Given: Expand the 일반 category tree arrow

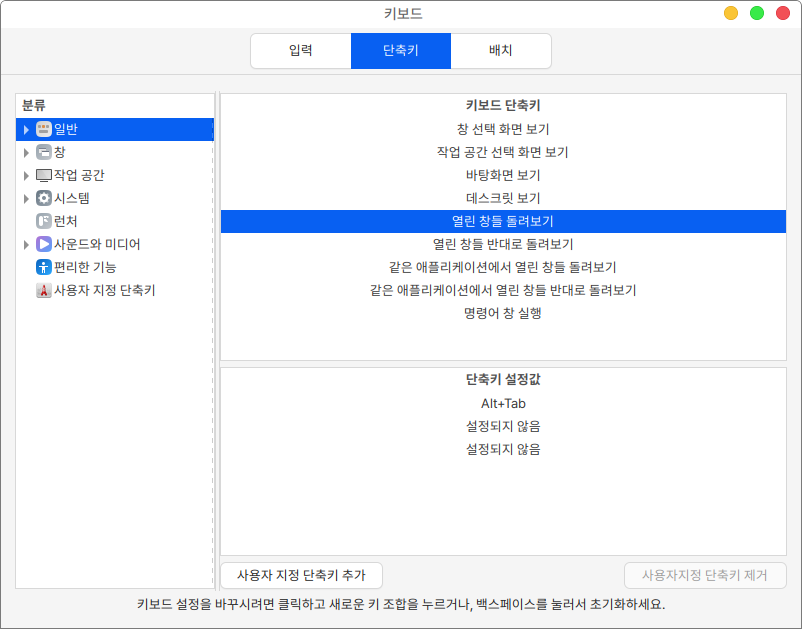Looking at the screenshot, I should (26, 129).
